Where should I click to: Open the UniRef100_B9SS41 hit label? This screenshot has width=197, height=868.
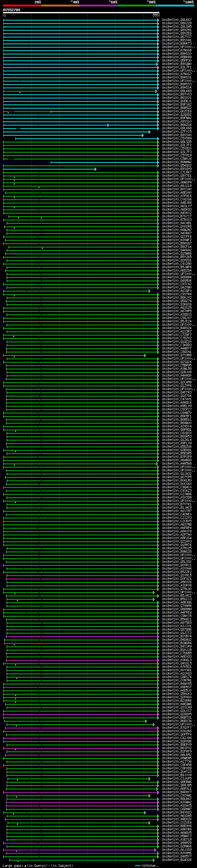(177, 40)
